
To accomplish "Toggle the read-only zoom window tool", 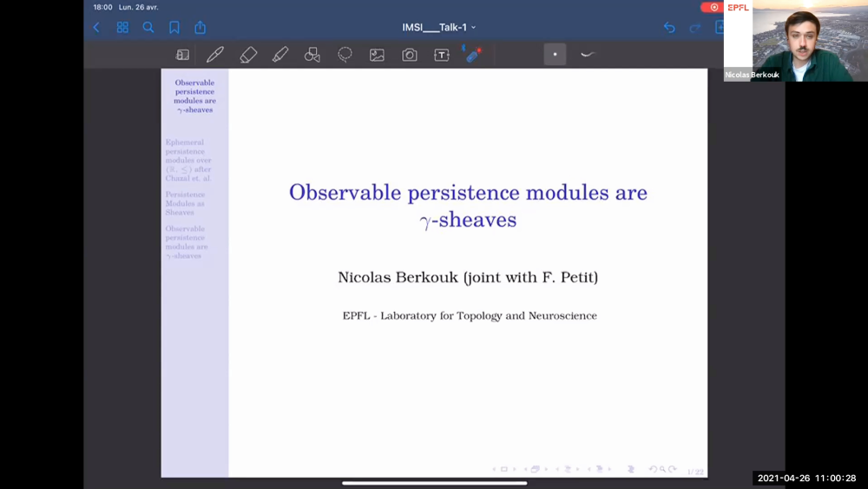I will [x=182, y=54].
